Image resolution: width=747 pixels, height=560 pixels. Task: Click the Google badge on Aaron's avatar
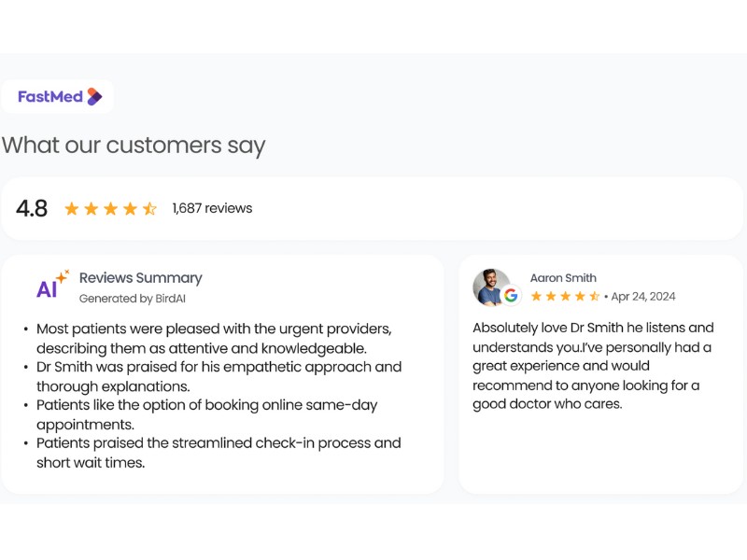point(511,296)
